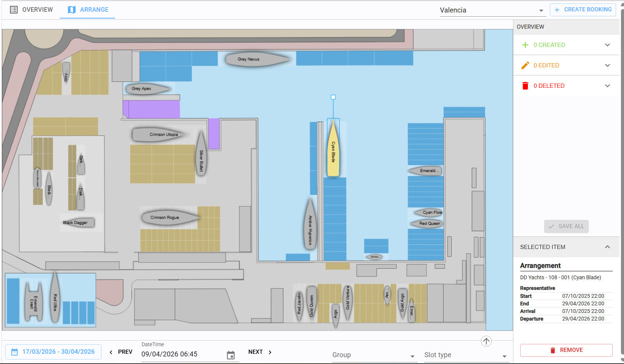The width and height of the screenshot is (624, 364).
Task: Click the calendar icon in DateTime field
Action: (x=231, y=355)
